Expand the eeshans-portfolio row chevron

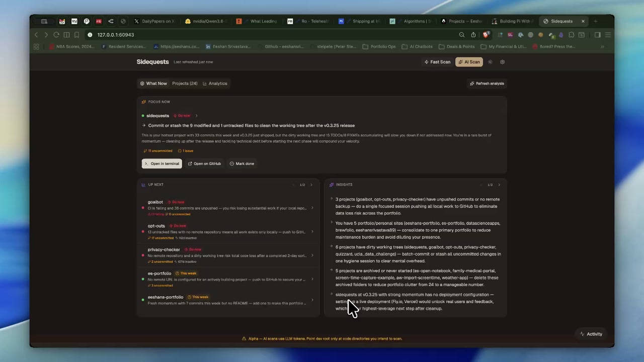[312, 300]
